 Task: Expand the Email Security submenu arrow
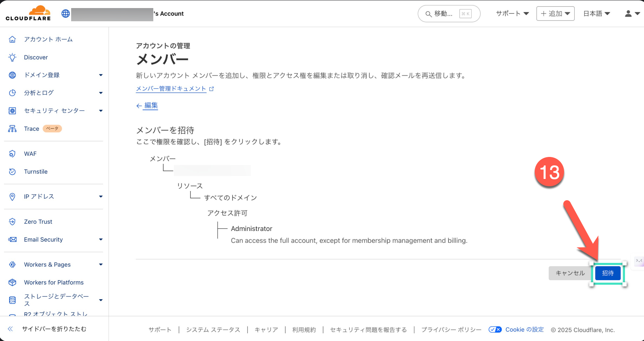pyautogui.click(x=100, y=240)
